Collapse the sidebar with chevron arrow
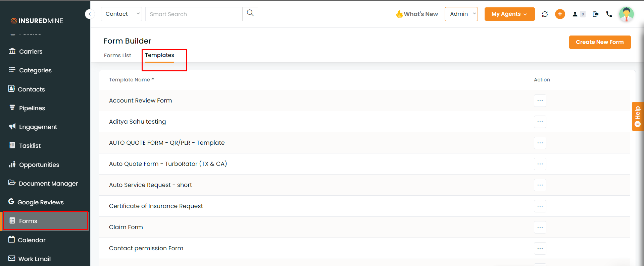The image size is (644, 266). [90, 14]
